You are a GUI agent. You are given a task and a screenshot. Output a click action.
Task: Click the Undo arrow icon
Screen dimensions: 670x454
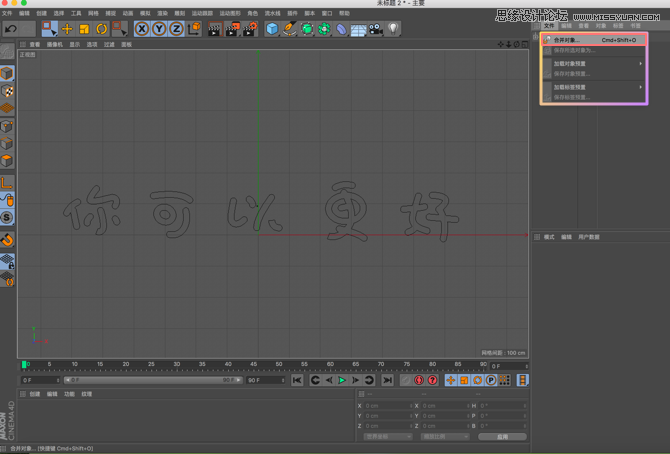(x=11, y=29)
